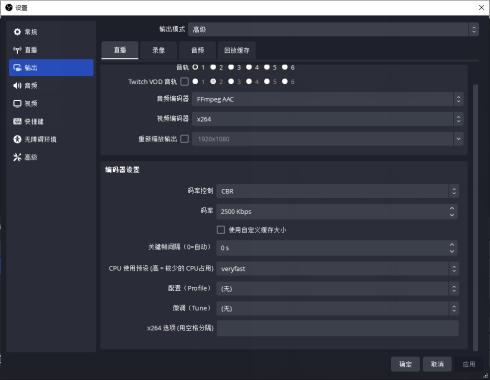Select audio track 5 radio for 音轨
Image resolution: width=490 pixels, height=380 pixels.
point(267,67)
